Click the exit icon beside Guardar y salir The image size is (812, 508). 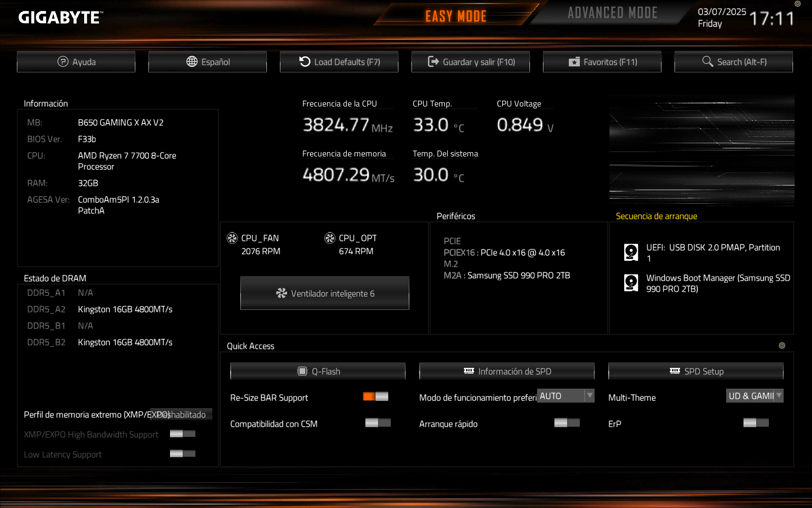(433, 62)
